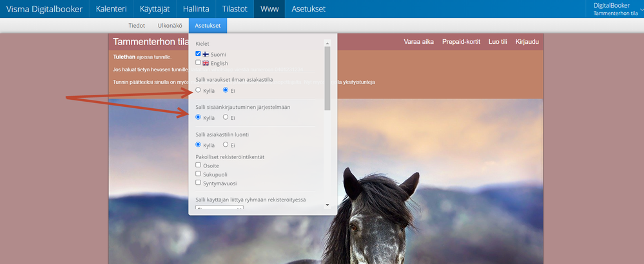Screen dimensions: 644x264
Task: Select Kyllä for asiakastilin luonti
Action: (x=199, y=145)
